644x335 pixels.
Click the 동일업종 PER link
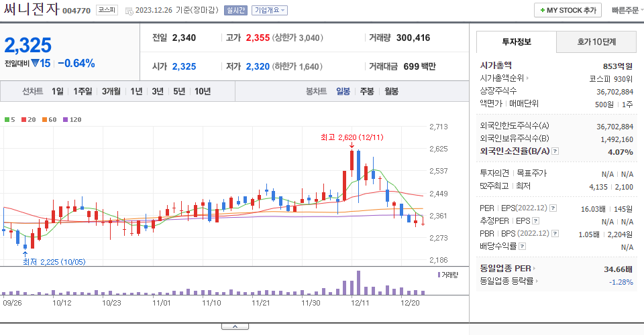(x=505, y=269)
